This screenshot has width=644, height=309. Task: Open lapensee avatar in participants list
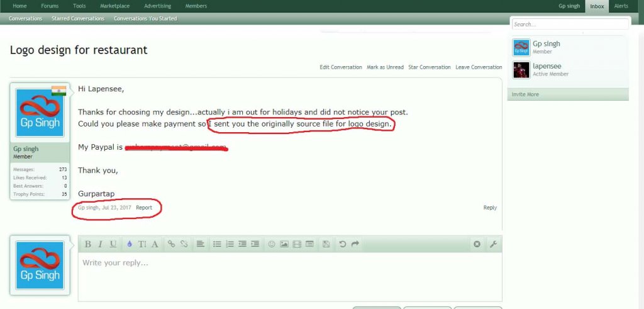521,70
